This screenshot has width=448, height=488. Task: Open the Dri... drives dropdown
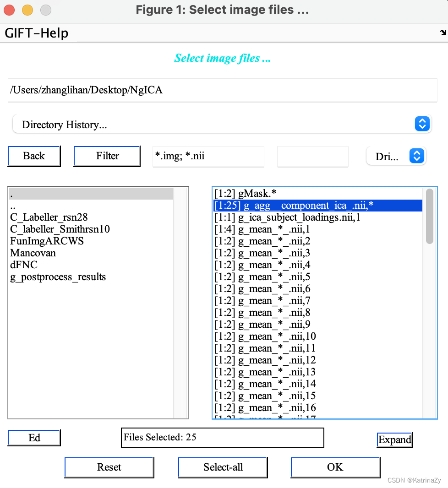pyautogui.click(x=396, y=156)
